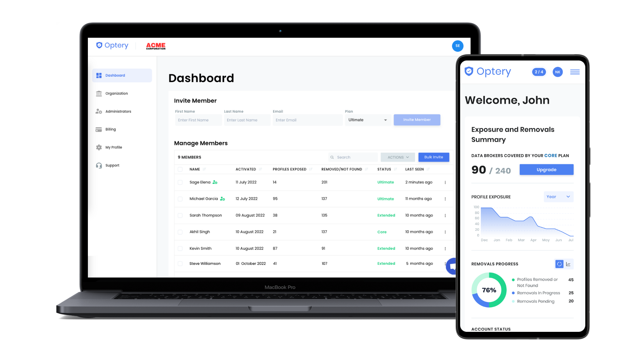Click the Administrators users icon

point(98,111)
